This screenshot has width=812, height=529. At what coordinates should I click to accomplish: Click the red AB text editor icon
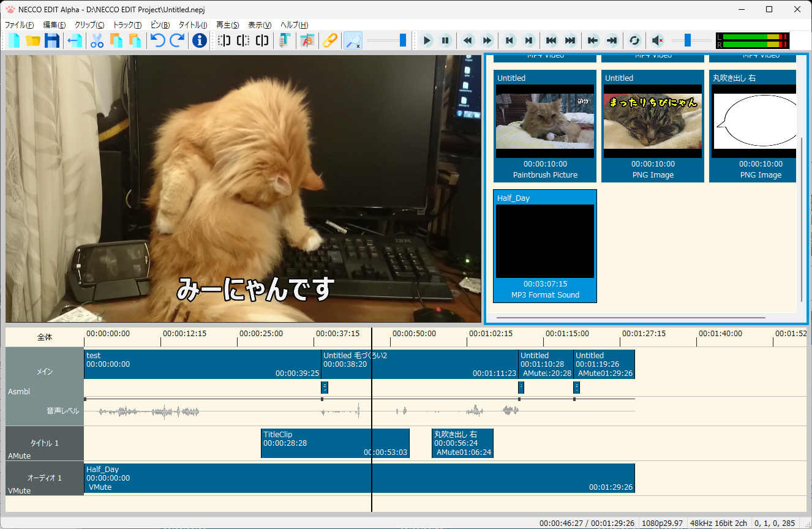point(307,40)
